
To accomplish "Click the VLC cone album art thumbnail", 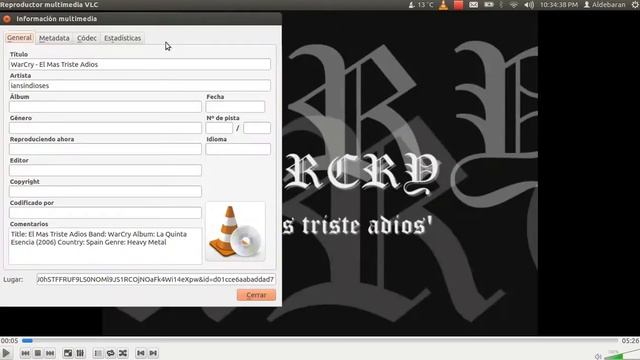I will (235, 231).
